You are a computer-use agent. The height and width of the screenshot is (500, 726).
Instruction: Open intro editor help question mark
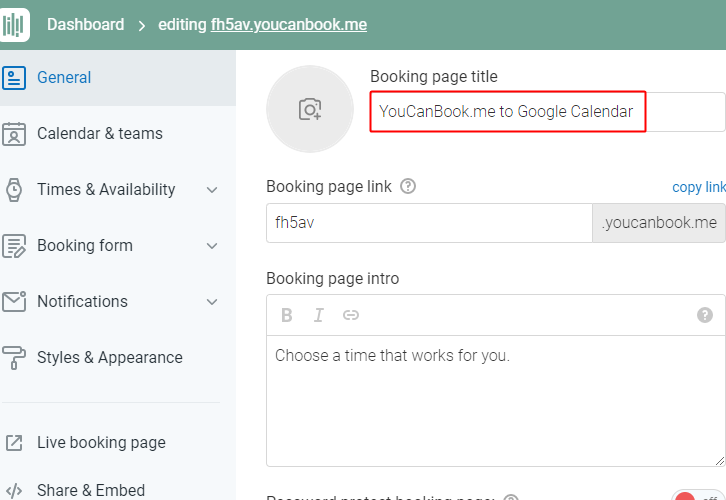(705, 315)
